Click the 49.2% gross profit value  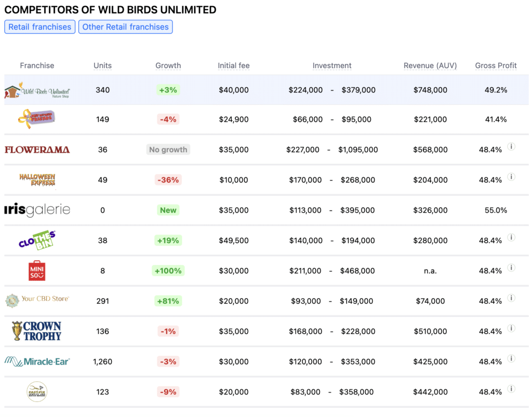tap(496, 90)
